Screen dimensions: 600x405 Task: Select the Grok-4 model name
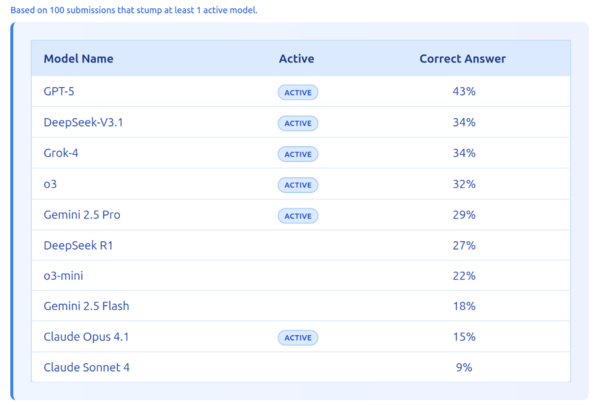61,153
